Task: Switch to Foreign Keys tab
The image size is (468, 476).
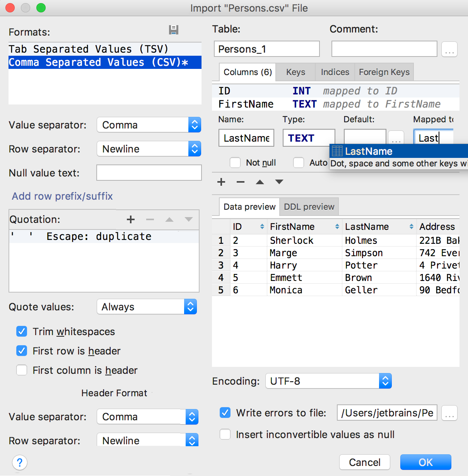Action: click(x=384, y=72)
